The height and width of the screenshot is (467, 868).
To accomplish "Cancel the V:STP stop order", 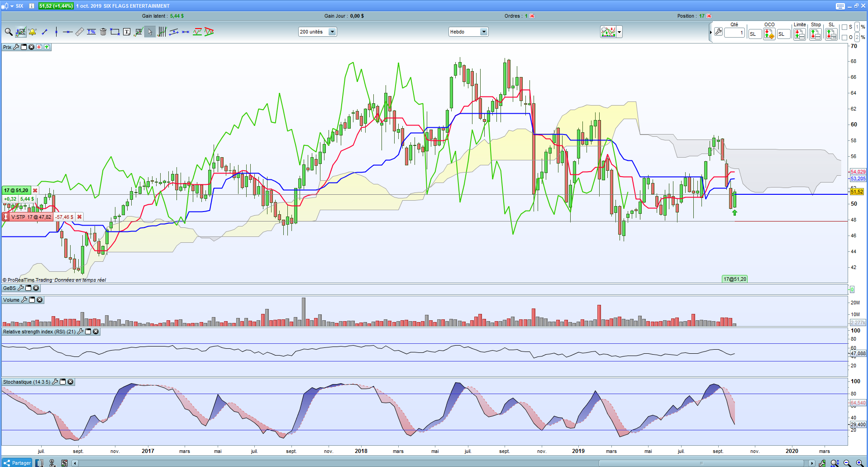I will pyautogui.click(x=80, y=217).
